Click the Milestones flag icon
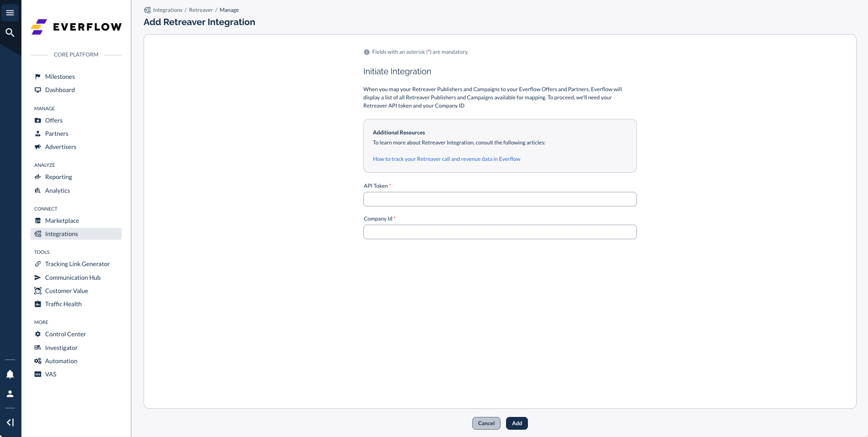The height and width of the screenshot is (437, 868). (38, 77)
